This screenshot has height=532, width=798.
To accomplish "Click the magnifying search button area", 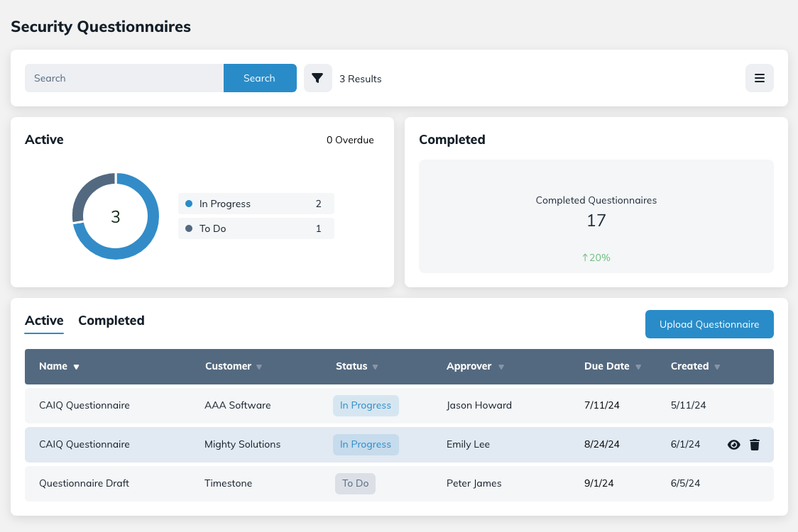I will 260,78.
